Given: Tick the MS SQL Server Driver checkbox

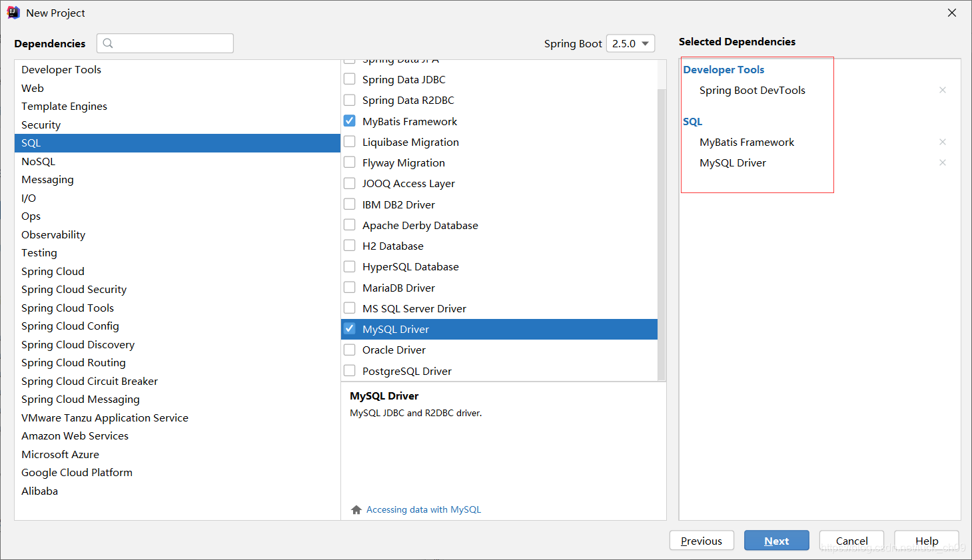Looking at the screenshot, I should tap(349, 308).
